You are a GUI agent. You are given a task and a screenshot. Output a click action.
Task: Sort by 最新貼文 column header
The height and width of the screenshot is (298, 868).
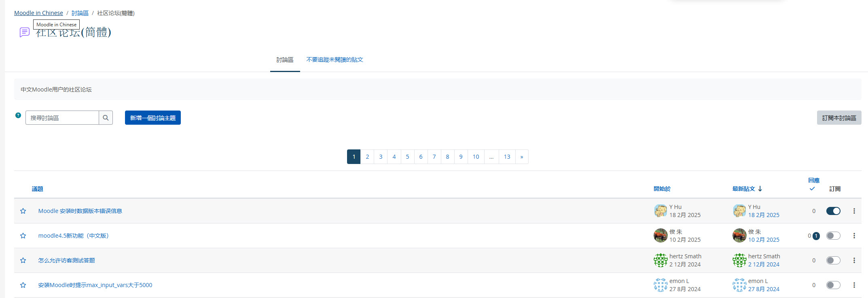click(x=743, y=189)
